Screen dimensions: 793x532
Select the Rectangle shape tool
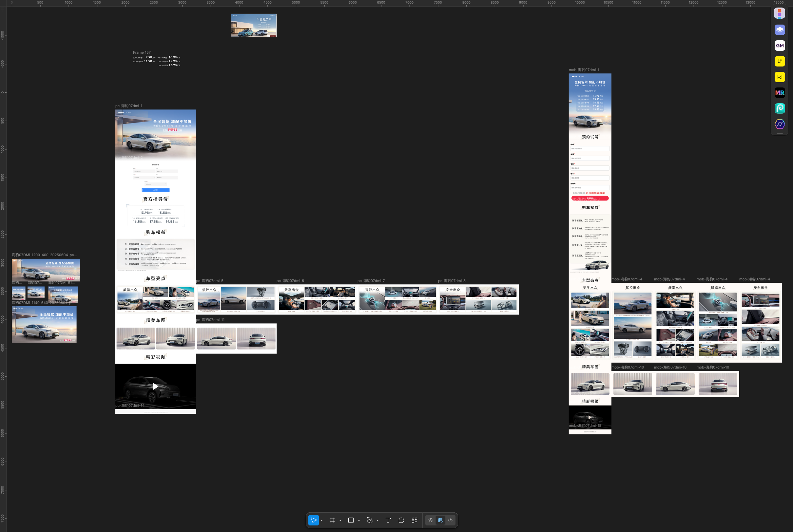[351, 520]
